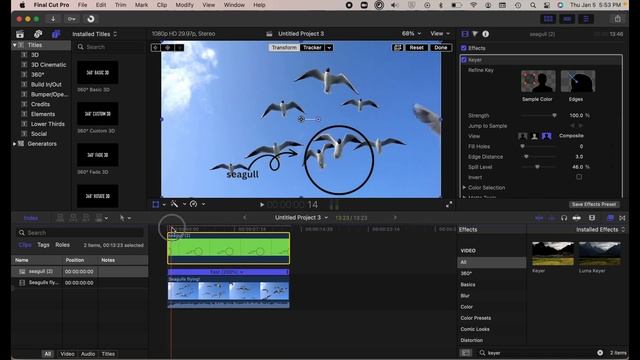
Task: Adjust the Strength slider
Action: [539, 116]
